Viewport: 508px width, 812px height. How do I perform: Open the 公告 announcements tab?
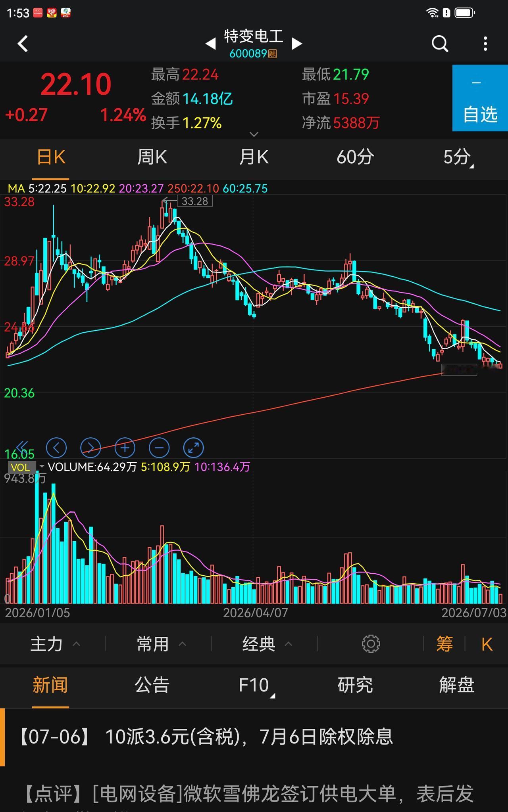(152, 686)
